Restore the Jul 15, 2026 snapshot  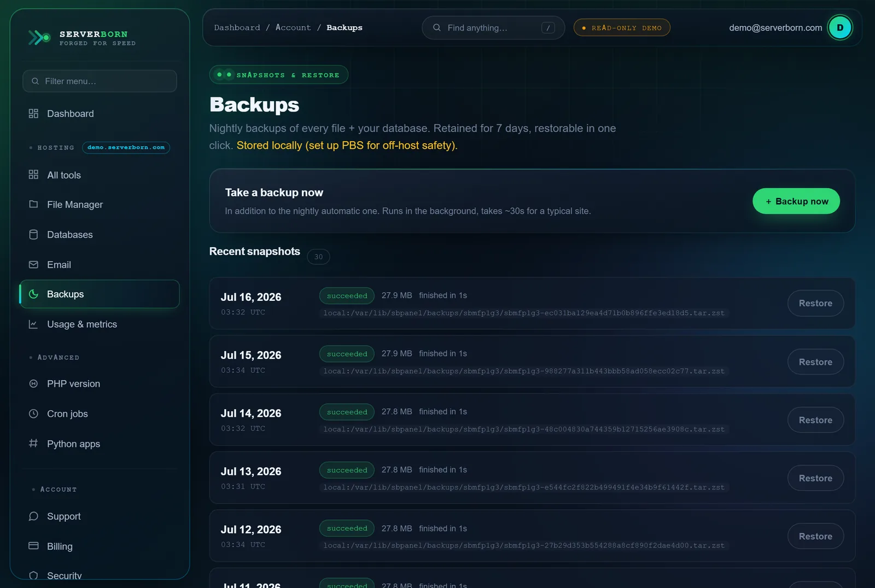tap(815, 362)
